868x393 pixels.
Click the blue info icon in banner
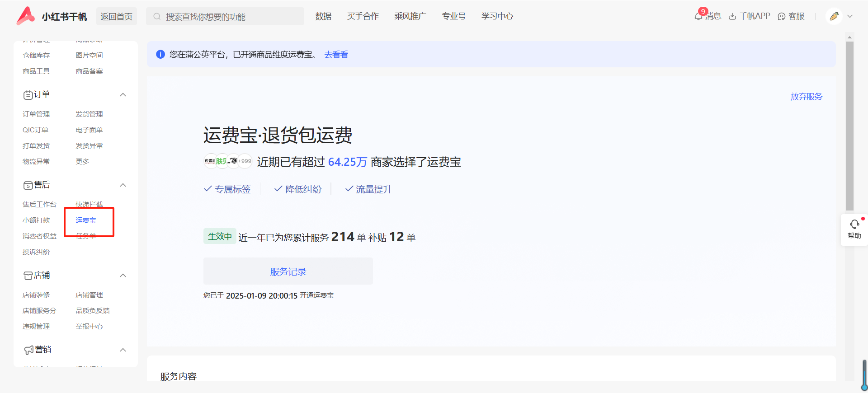(160, 55)
